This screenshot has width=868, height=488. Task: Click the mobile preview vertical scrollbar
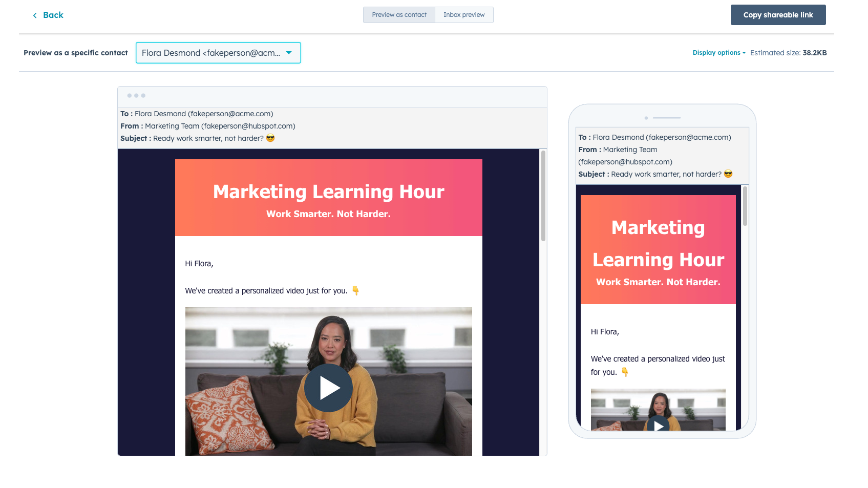click(745, 206)
